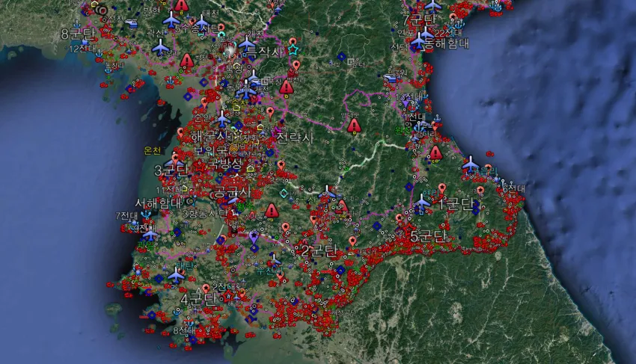Click the helicopter icon near 8군단
The height and width of the screenshot is (364, 636).
132,24
